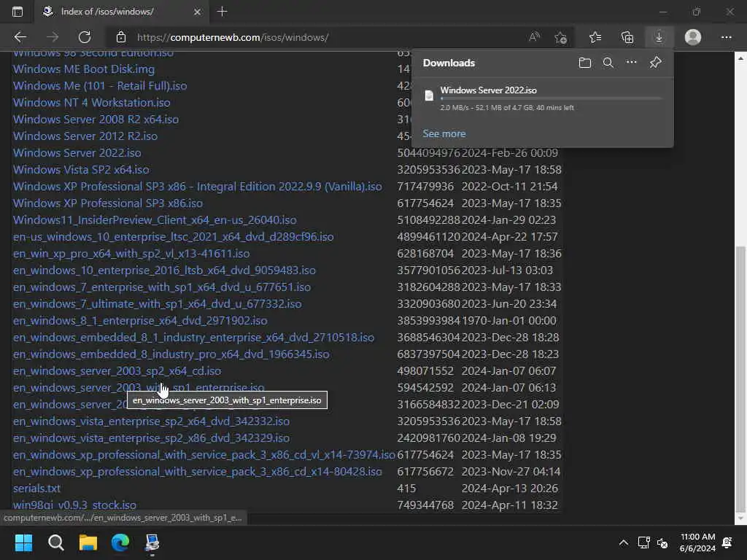Open serials.txt file link
The height and width of the screenshot is (560, 747).
tap(36, 488)
